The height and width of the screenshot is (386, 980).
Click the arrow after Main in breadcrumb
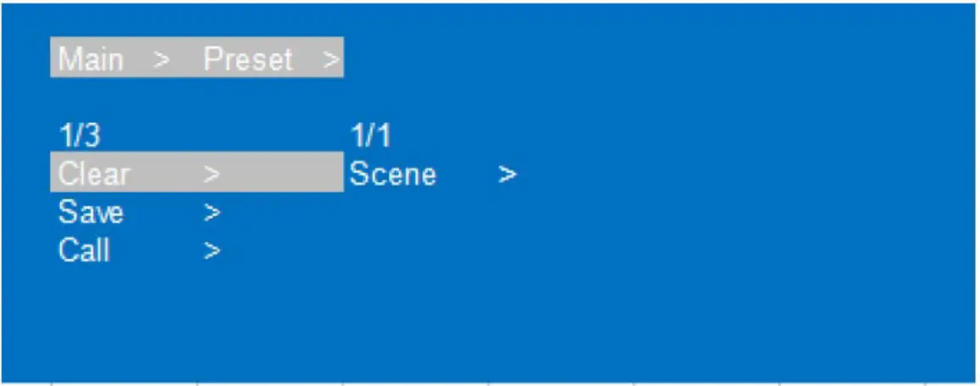[x=162, y=60]
